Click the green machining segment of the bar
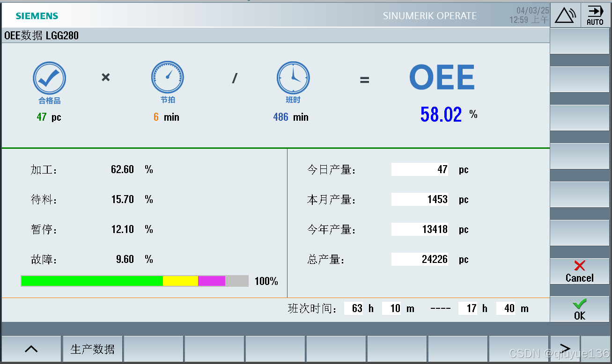 click(x=92, y=281)
